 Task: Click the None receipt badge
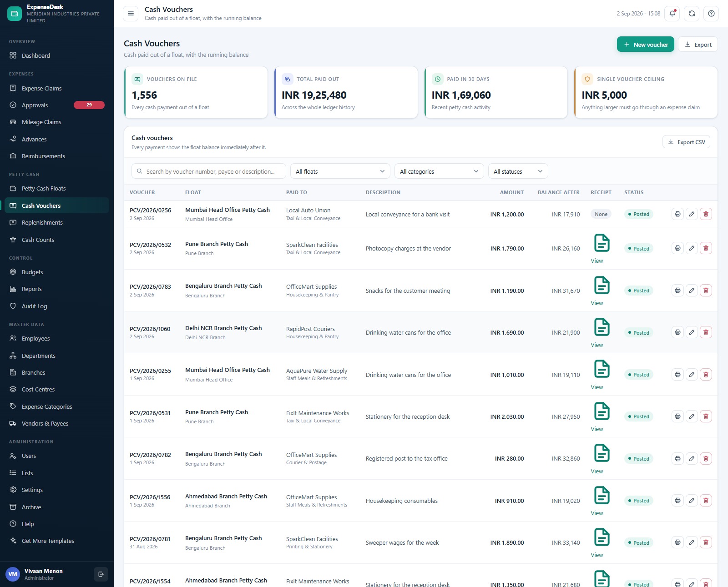point(601,214)
